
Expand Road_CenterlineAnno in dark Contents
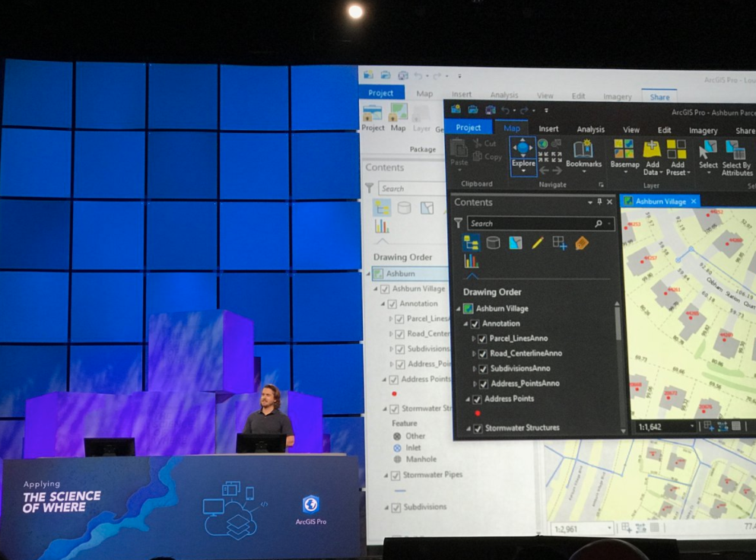[x=474, y=354]
